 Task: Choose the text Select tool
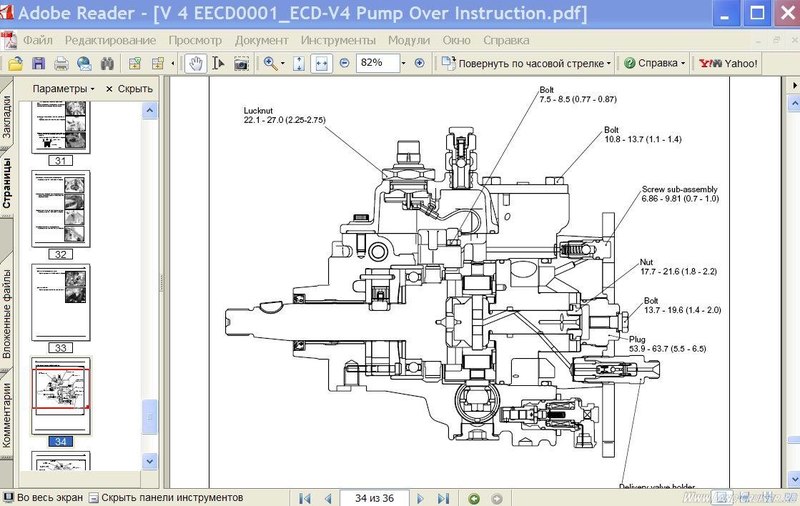tap(218, 63)
